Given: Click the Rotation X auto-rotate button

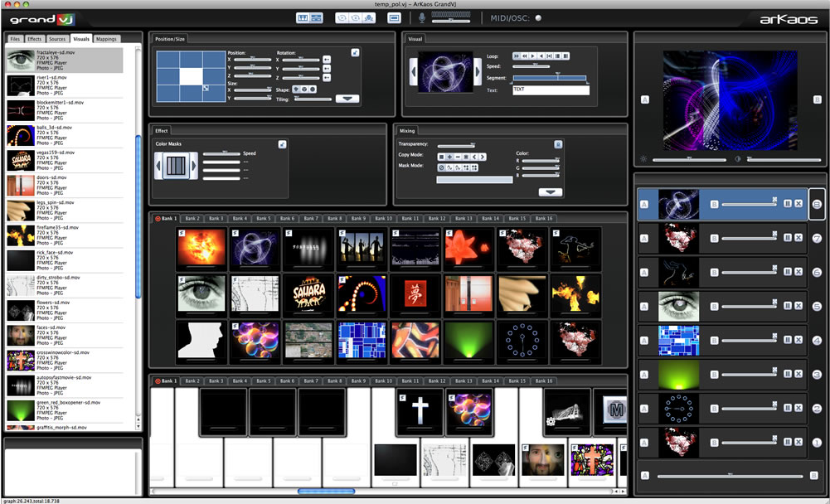Looking at the screenshot, I should point(327,60).
